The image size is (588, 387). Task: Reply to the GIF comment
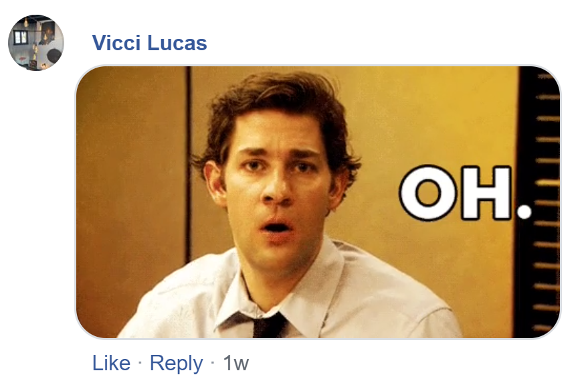pyautogui.click(x=176, y=363)
